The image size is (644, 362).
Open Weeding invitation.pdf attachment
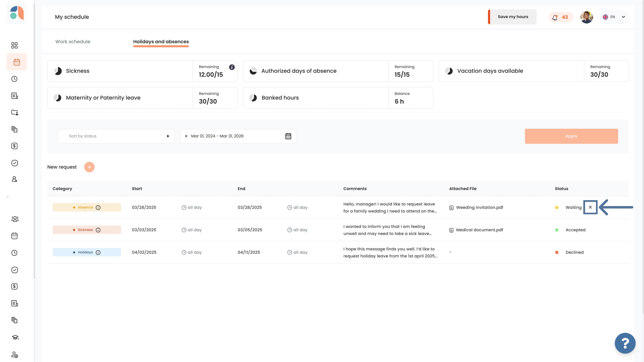pyautogui.click(x=476, y=208)
